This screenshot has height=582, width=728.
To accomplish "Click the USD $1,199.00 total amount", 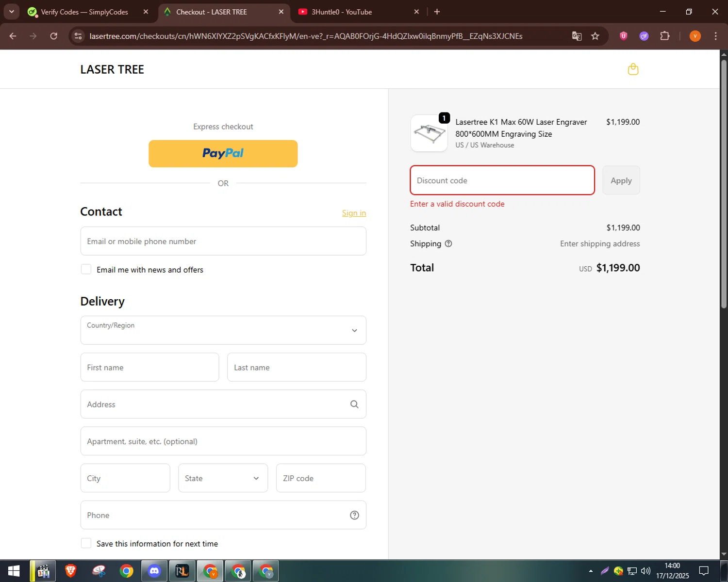I will (609, 268).
